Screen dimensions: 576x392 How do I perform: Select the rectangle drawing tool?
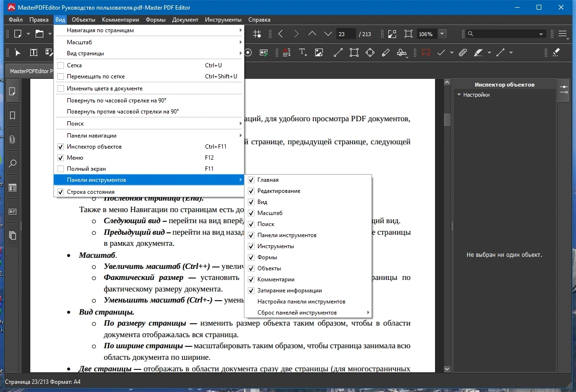tap(354, 52)
